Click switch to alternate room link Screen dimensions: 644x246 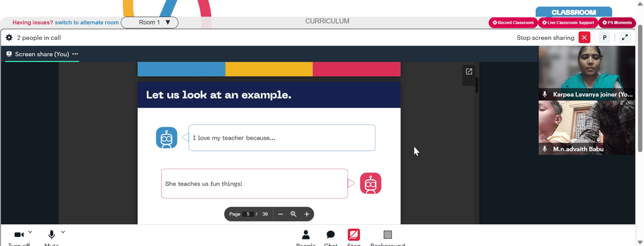[x=87, y=23]
